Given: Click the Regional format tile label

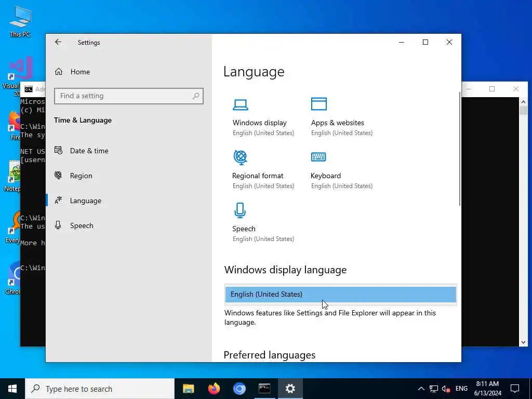Looking at the screenshot, I should [x=258, y=176].
